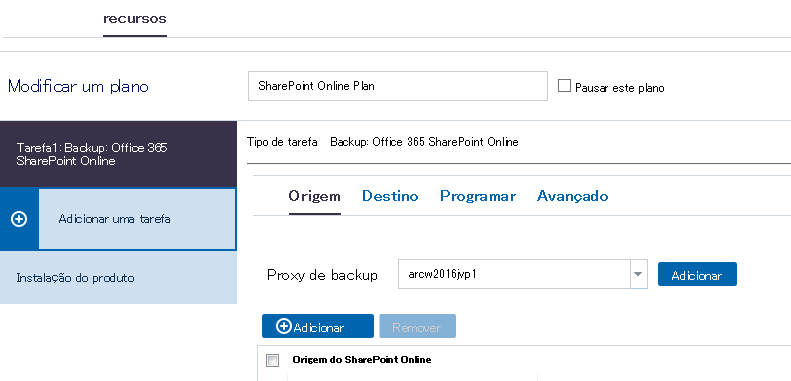791x381 pixels.
Task: Click the Remover button
Action: point(418,326)
